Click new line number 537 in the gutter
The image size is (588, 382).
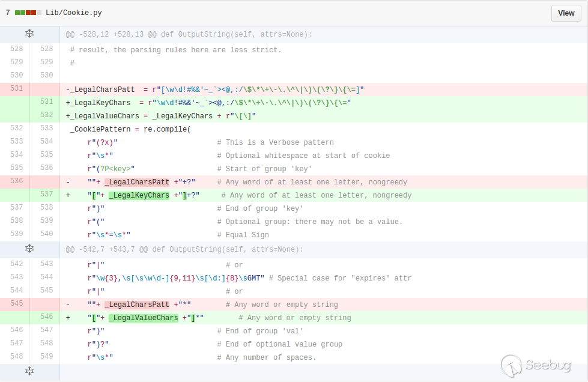coord(46,194)
